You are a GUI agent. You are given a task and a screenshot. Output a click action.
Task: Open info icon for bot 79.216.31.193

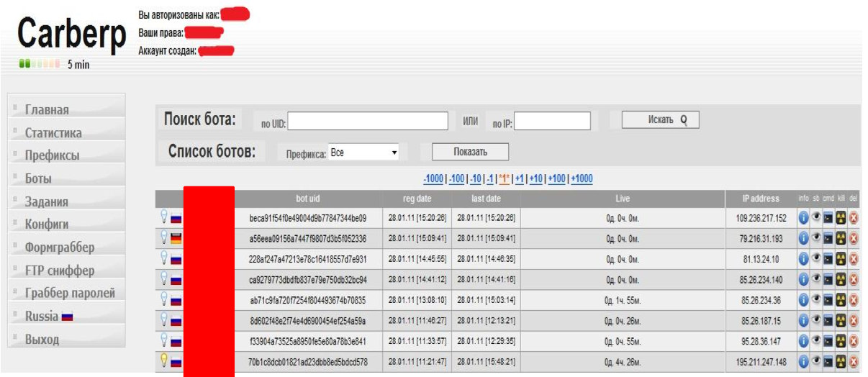[804, 238]
